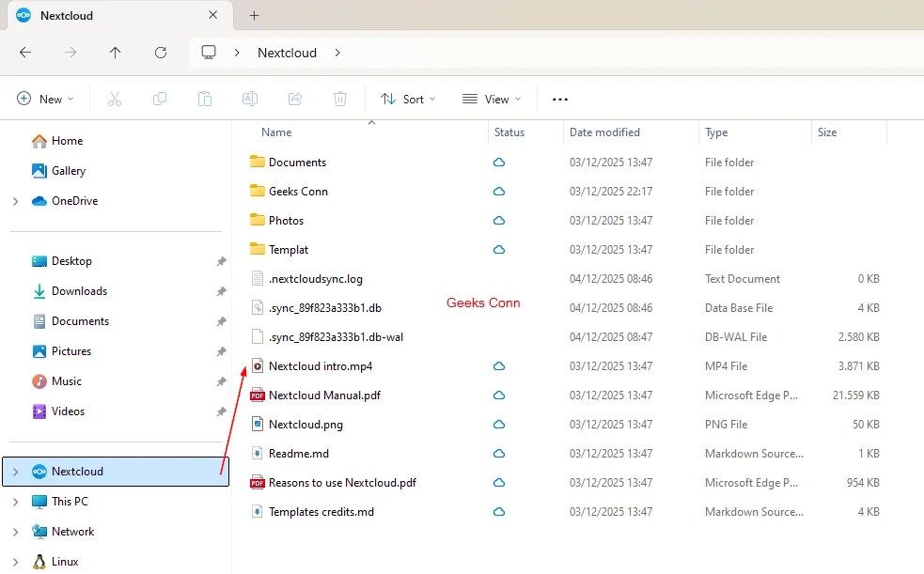Select the Rename icon in the toolbar
The image size is (924, 574).
click(250, 98)
